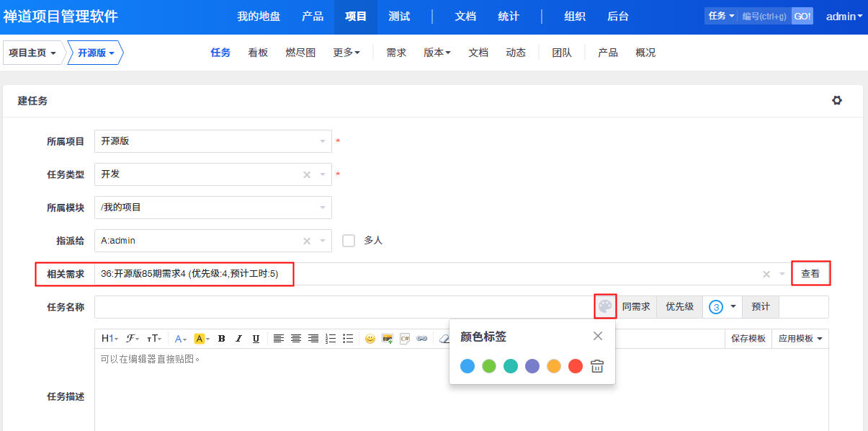Click the 查看 button for related story
868x431 pixels.
[x=810, y=274]
